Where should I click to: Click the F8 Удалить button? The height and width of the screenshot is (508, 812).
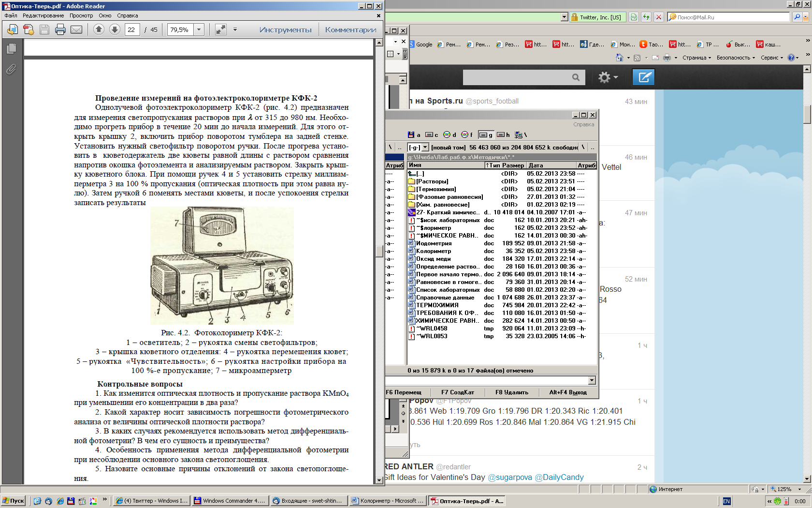[x=512, y=392]
